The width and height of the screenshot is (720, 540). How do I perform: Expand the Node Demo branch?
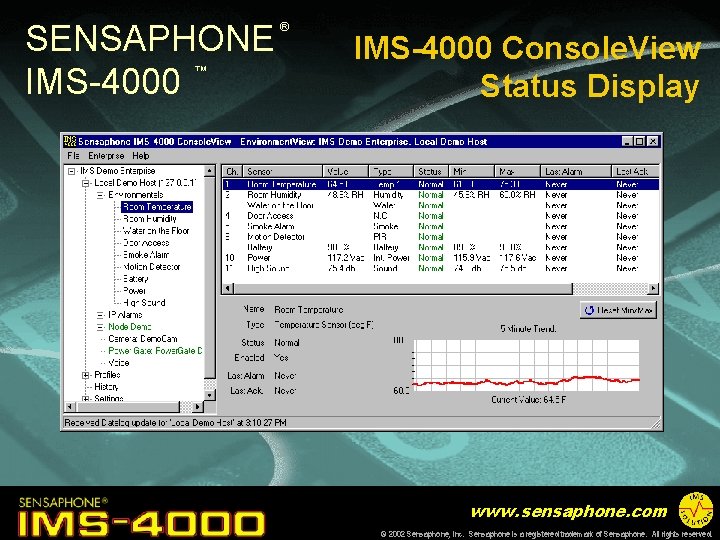click(100, 327)
